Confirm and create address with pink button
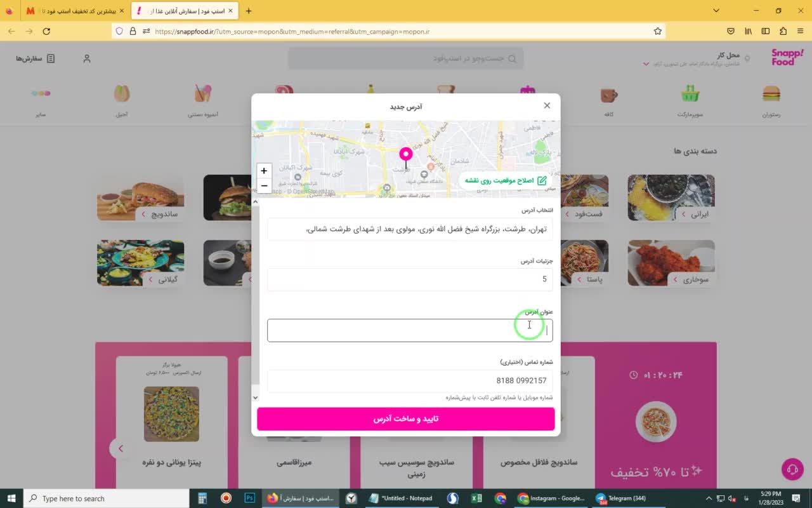The width and height of the screenshot is (812, 508). (406, 419)
